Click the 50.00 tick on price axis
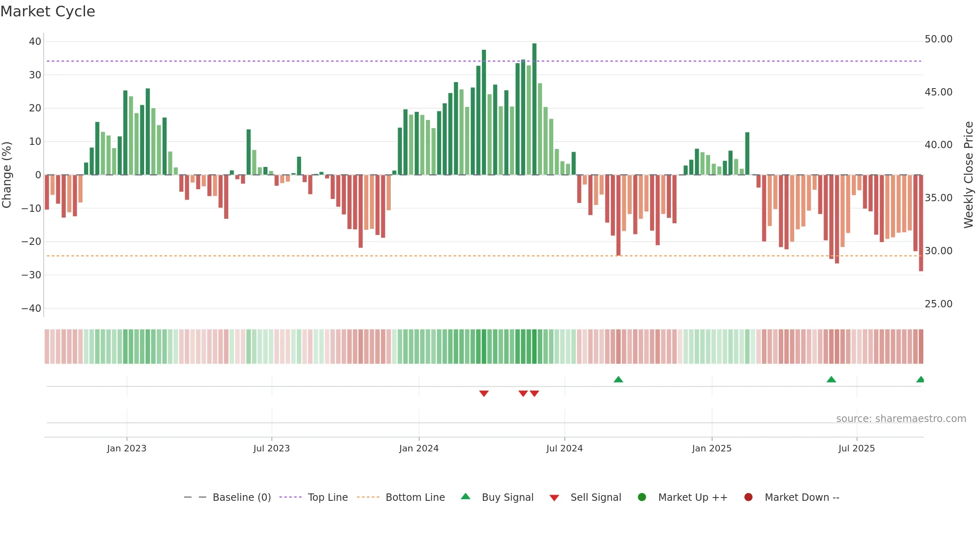 tap(938, 39)
